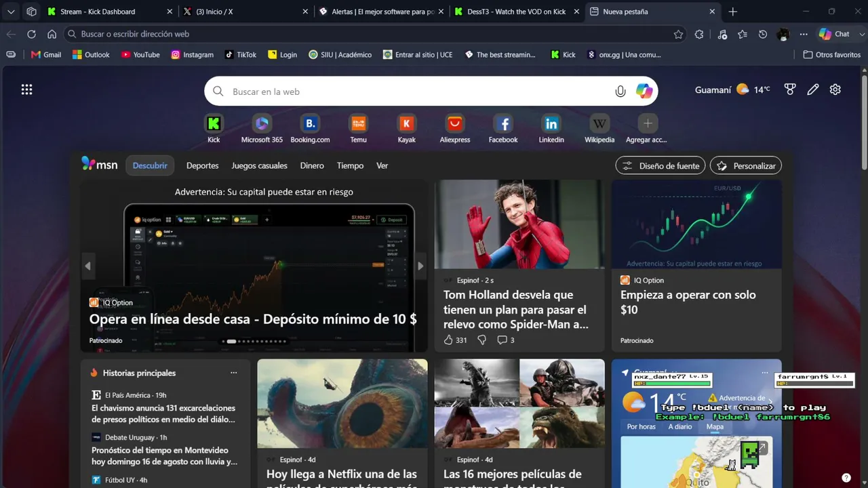Start voice search with the microphone

(620, 91)
